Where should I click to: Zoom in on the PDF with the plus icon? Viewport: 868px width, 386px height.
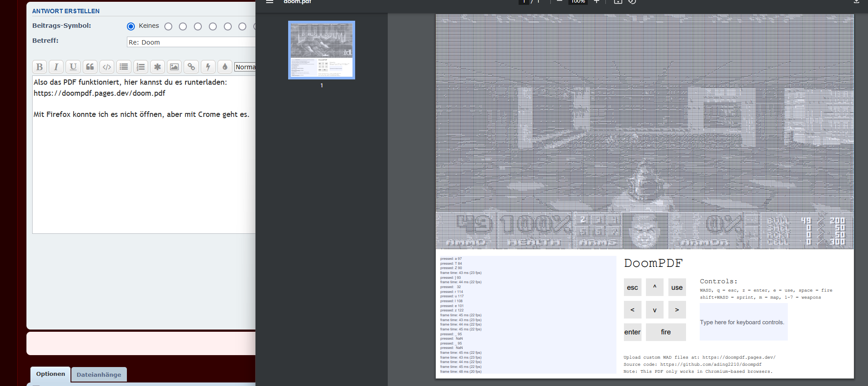(597, 2)
